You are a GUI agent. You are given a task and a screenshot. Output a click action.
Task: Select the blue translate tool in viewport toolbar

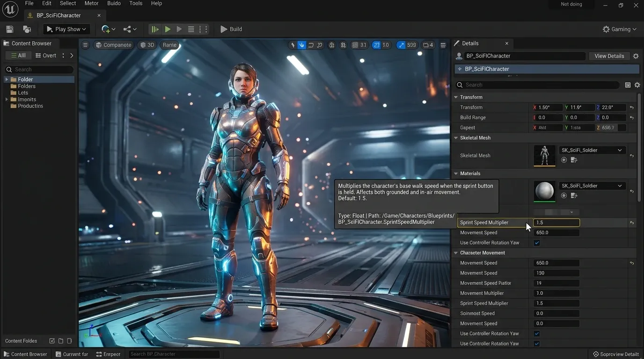coord(302,45)
